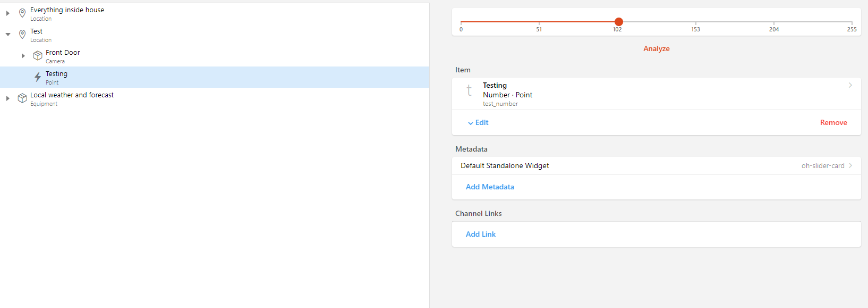This screenshot has width=868, height=308.
Task: Expand the Local weather and forecast node
Action: tap(8, 98)
